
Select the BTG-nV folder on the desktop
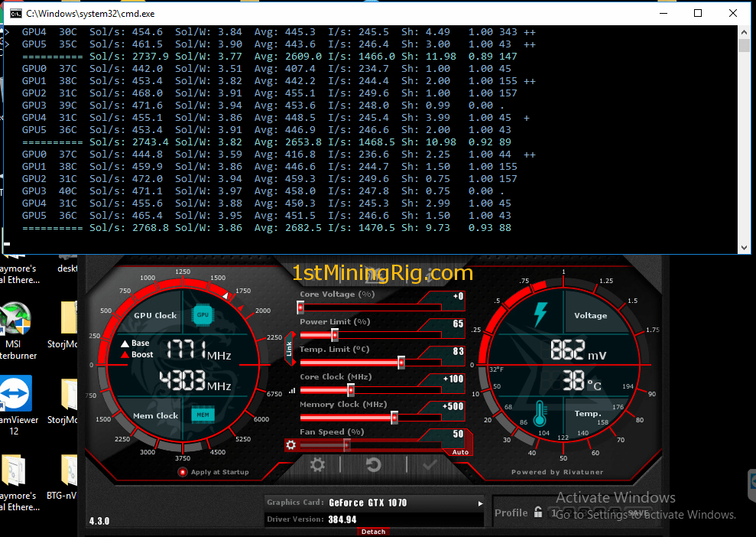[62, 477]
